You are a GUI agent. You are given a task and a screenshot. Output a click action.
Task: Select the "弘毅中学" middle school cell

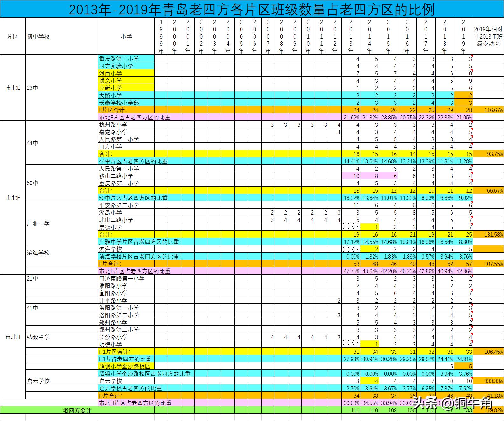[x=62, y=337]
